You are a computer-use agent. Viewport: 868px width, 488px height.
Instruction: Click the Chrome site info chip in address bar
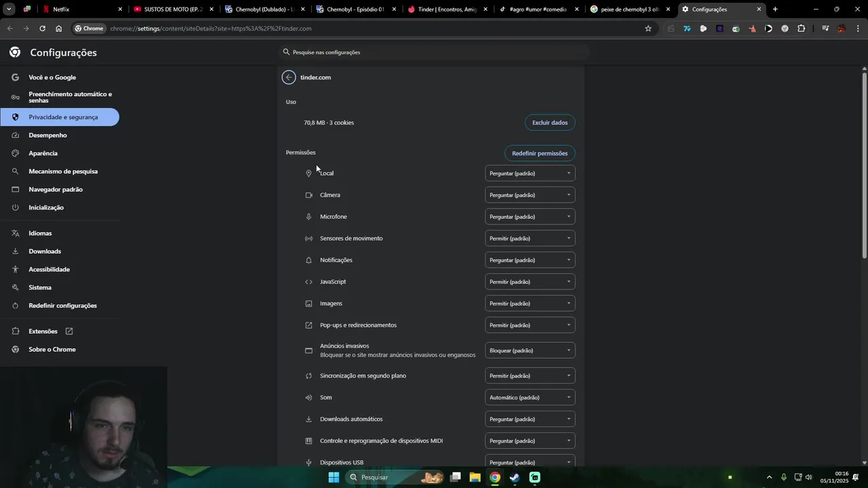click(x=90, y=28)
